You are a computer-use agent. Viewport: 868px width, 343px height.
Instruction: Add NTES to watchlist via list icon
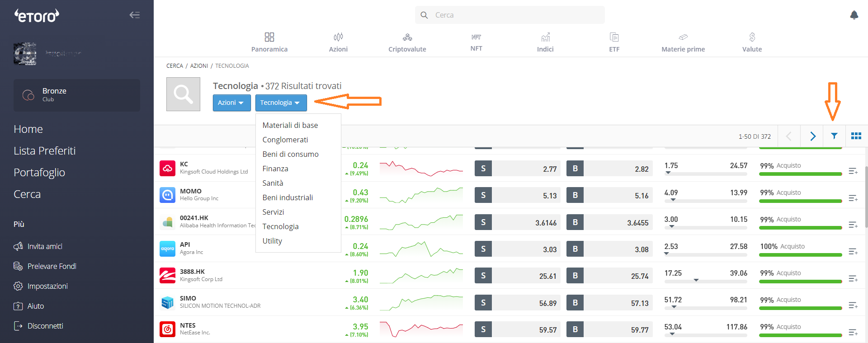tap(853, 333)
